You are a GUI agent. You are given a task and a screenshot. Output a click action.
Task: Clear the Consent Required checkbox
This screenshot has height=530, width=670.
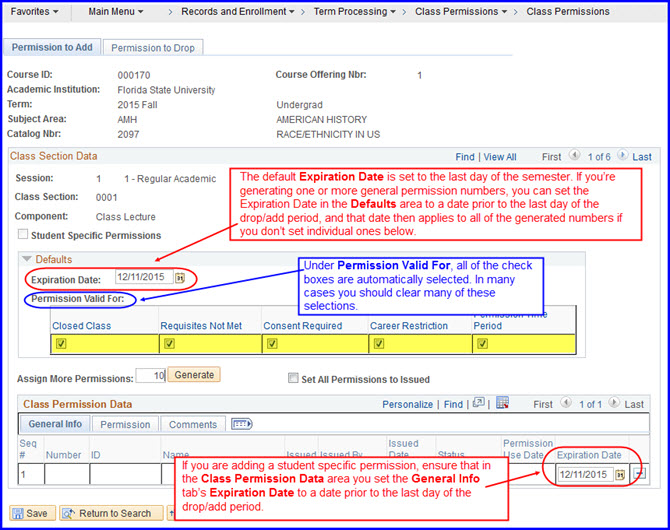tap(272, 344)
